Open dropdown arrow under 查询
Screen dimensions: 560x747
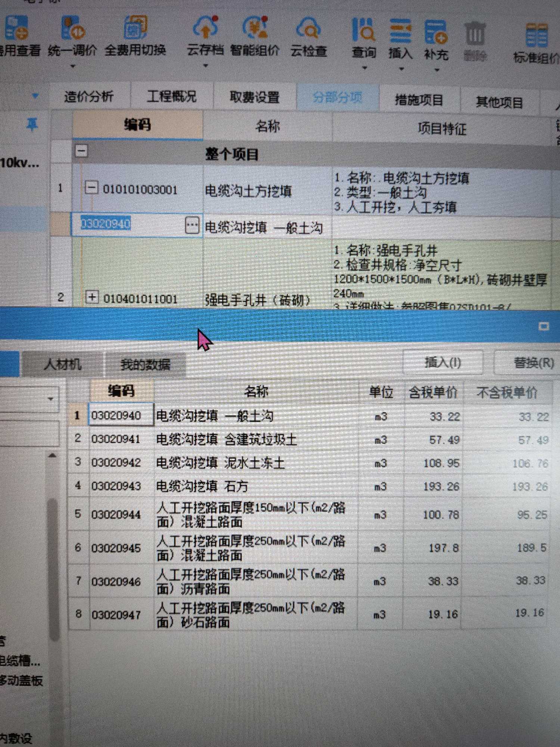point(365,68)
